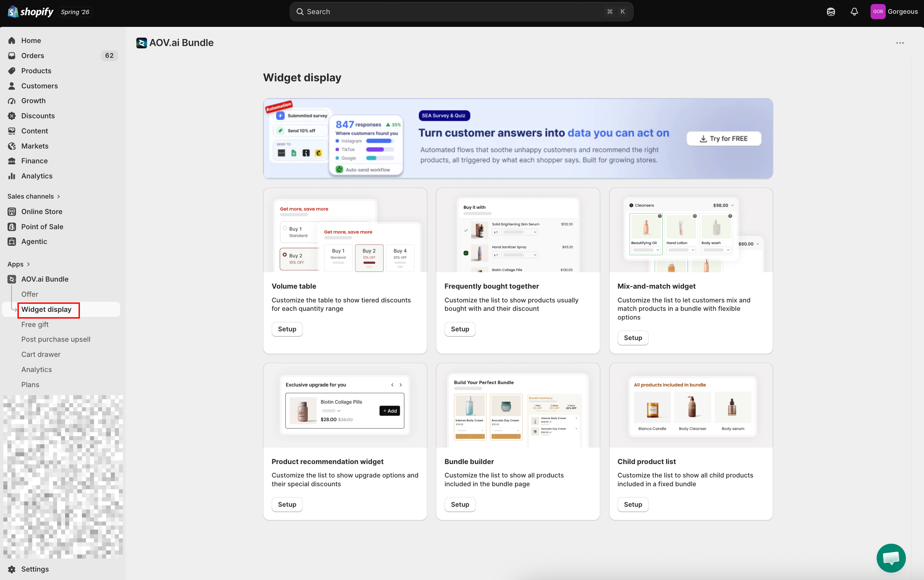This screenshot has width=924, height=580.
Task: Click the Orders count badge 62
Action: (109, 56)
